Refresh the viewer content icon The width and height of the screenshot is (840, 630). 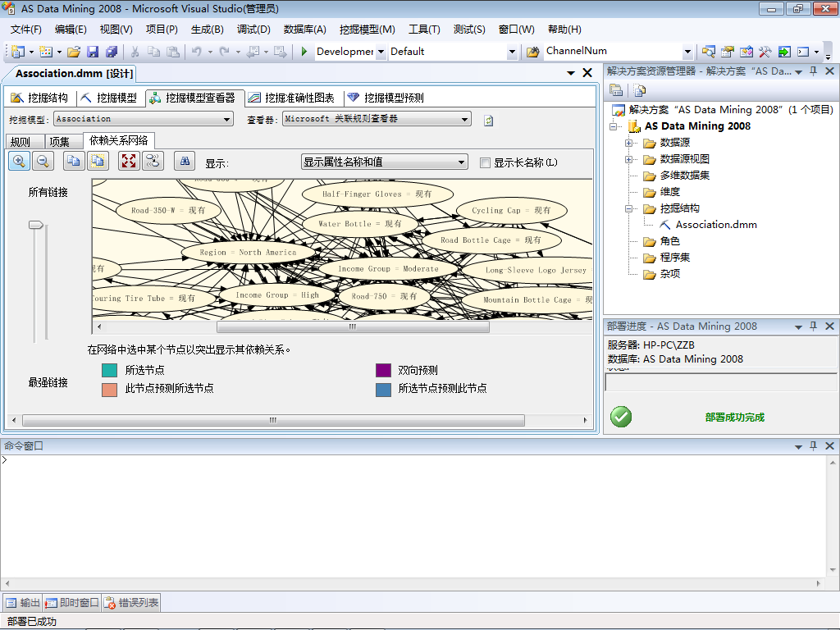[488, 121]
